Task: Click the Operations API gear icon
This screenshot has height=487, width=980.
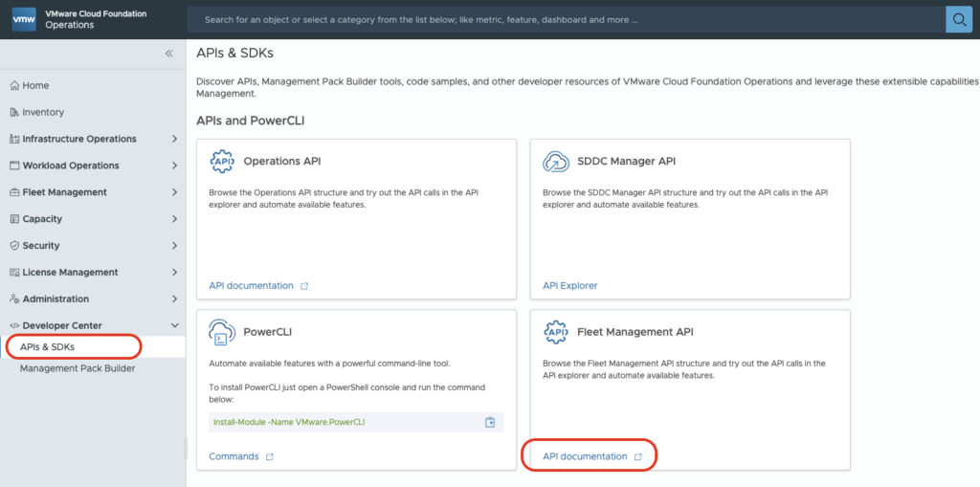Action: [x=222, y=162]
